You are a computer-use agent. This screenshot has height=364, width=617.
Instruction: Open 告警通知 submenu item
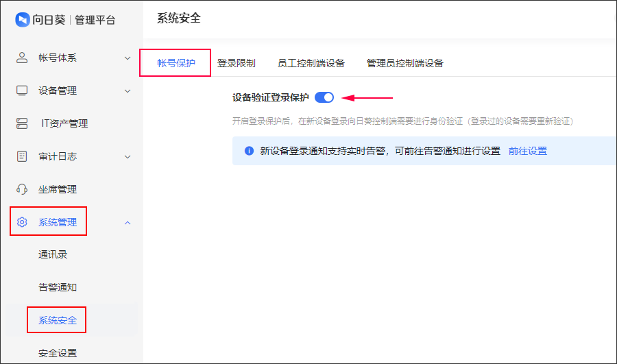tap(58, 287)
